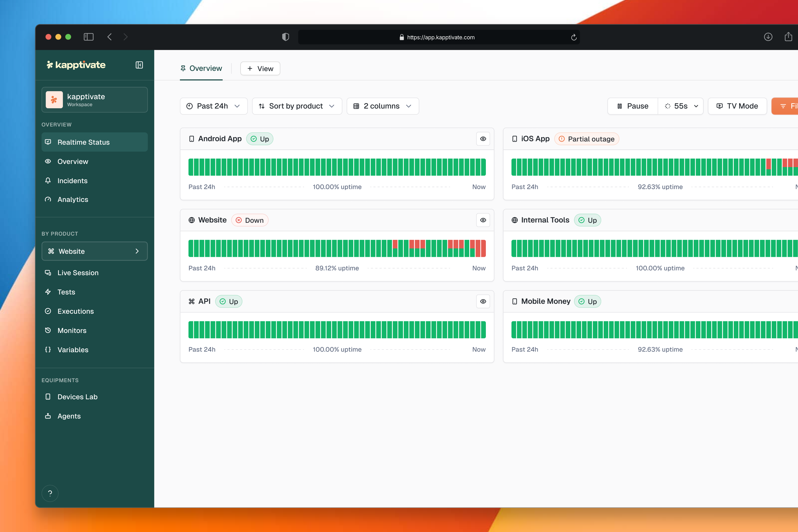This screenshot has width=798, height=532.
Task: Open Agents in sidebar
Action: point(69,416)
